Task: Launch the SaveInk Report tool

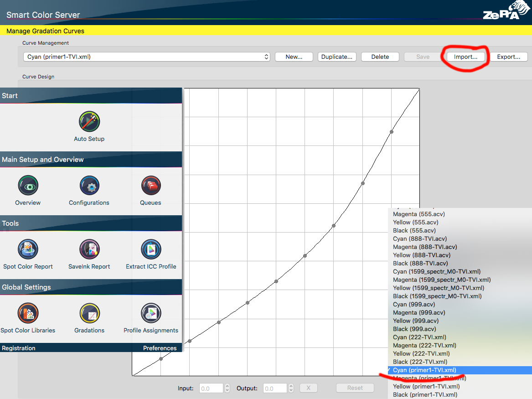Action: 89,249
